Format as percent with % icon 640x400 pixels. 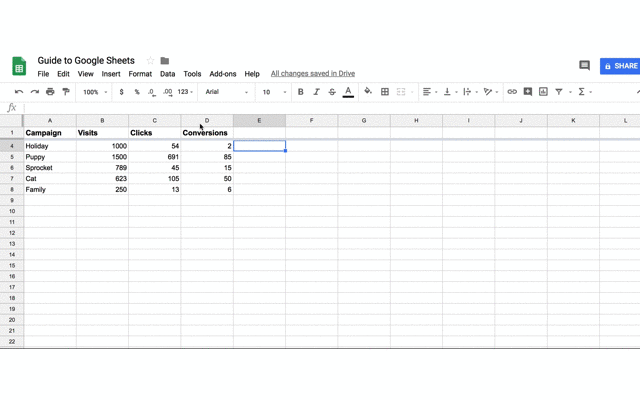coord(137,92)
